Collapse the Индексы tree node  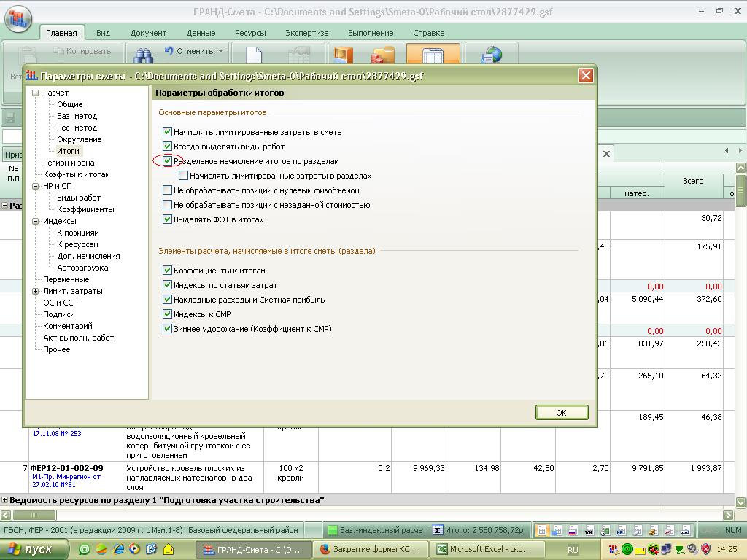tap(35, 221)
